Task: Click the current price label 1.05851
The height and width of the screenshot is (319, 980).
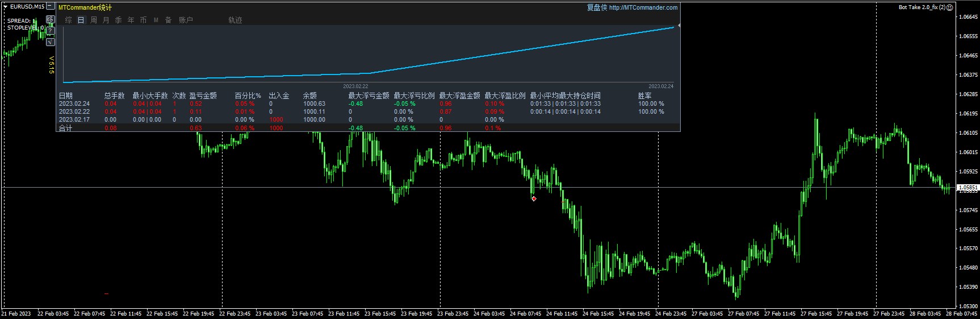Action: 967,187
